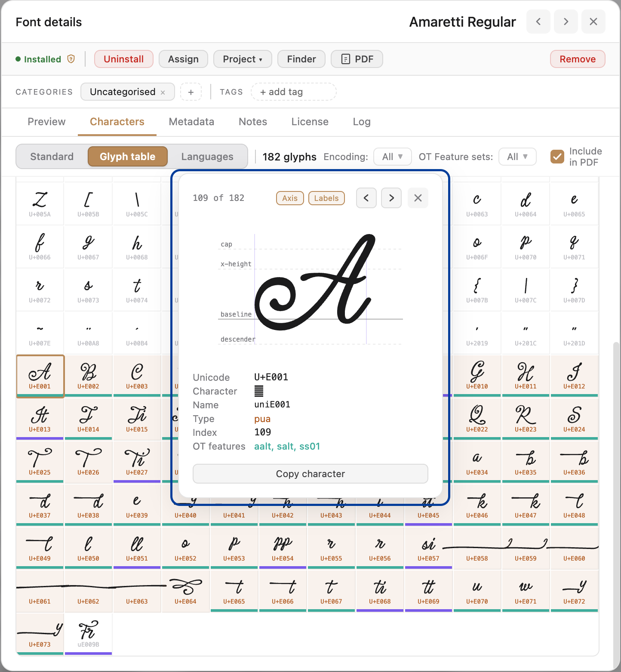Click the glyph table vertical scrollbar
This screenshot has height=672, width=621.
[x=616, y=506]
